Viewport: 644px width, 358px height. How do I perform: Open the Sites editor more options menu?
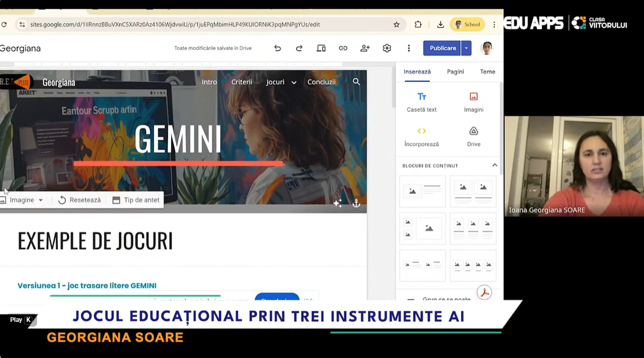pyautogui.click(x=409, y=48)
